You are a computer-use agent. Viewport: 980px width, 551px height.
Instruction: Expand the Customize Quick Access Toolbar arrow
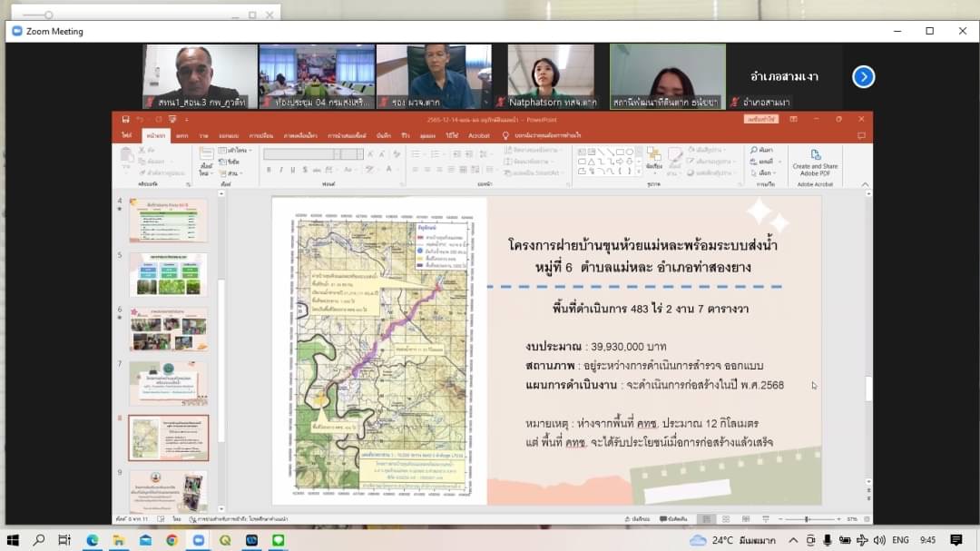pos(186,120)
